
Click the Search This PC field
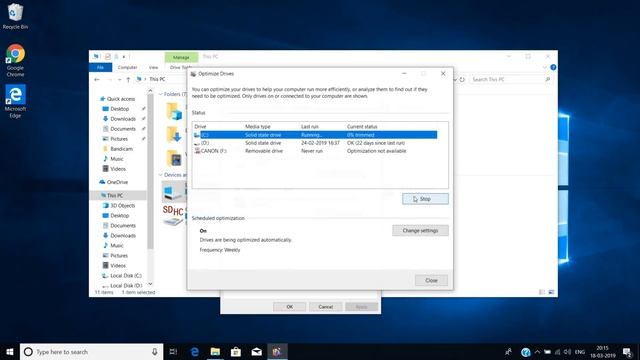click(511, 80)
